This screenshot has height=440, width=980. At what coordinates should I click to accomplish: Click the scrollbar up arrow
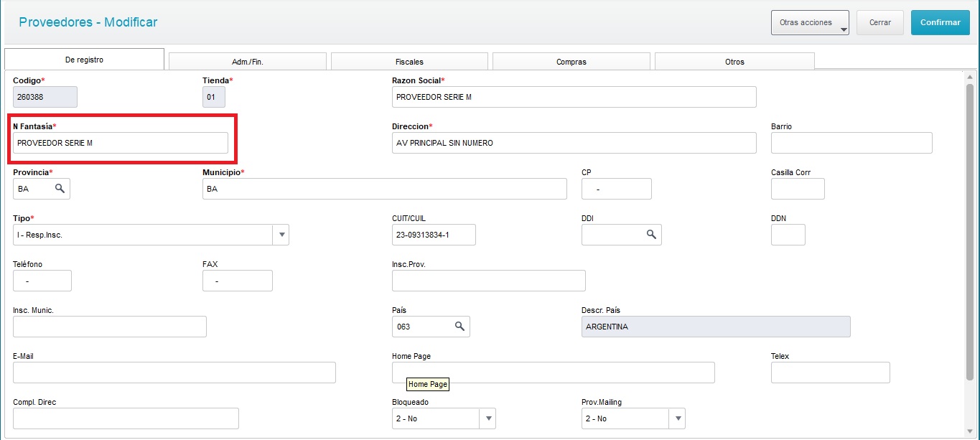point(970,77)
